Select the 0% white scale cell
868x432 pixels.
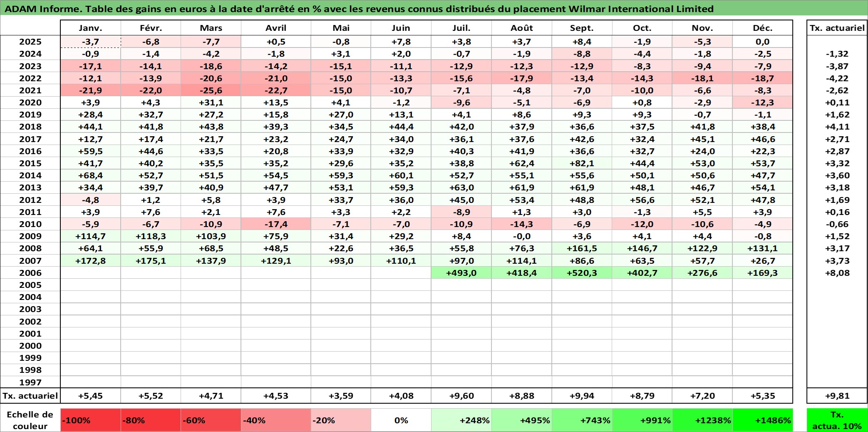coord(401,420)
